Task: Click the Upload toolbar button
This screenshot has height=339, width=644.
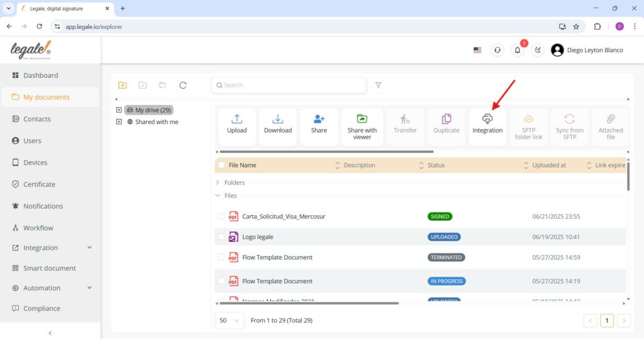Action: (x=236, y=126)
